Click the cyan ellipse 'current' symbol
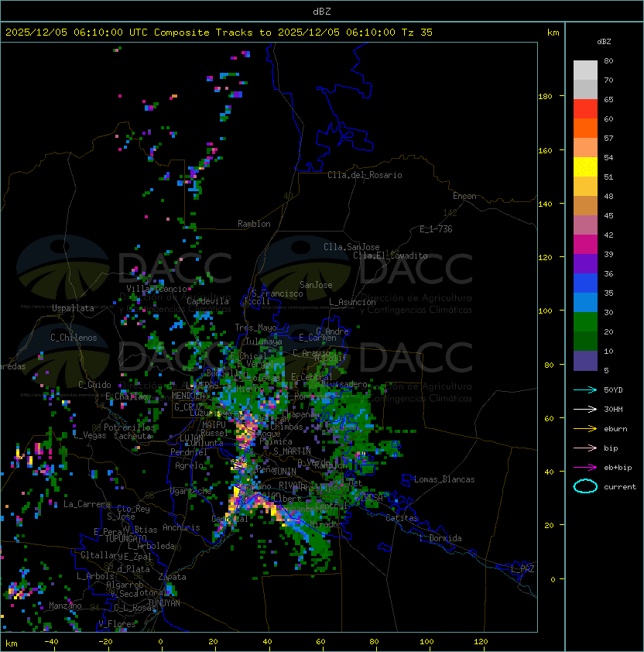644x652 pixels. pos(585,486)
